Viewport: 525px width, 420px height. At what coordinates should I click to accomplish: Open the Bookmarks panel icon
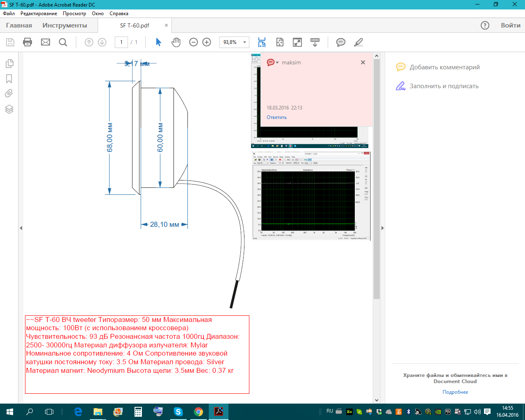[9, 79]
